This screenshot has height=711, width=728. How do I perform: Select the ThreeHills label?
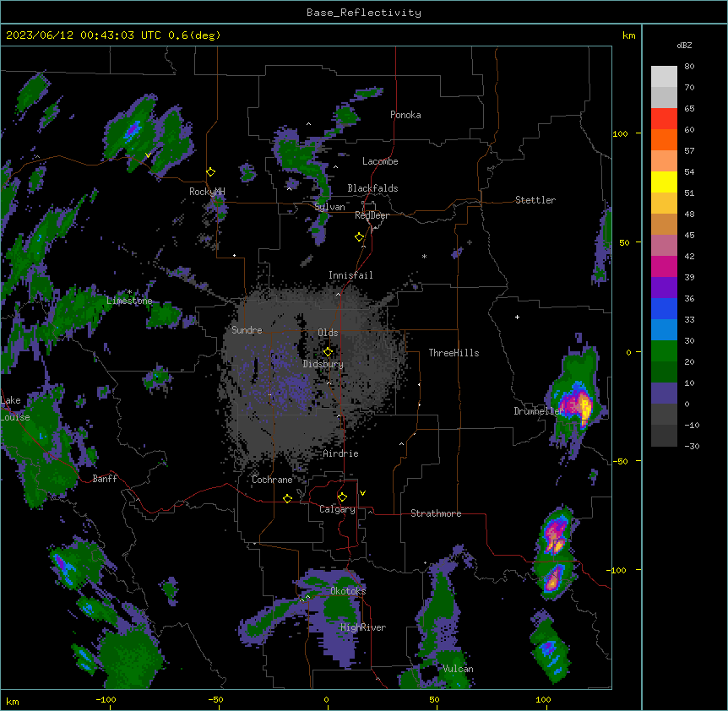pyautogui.click(x=454, y=353)
